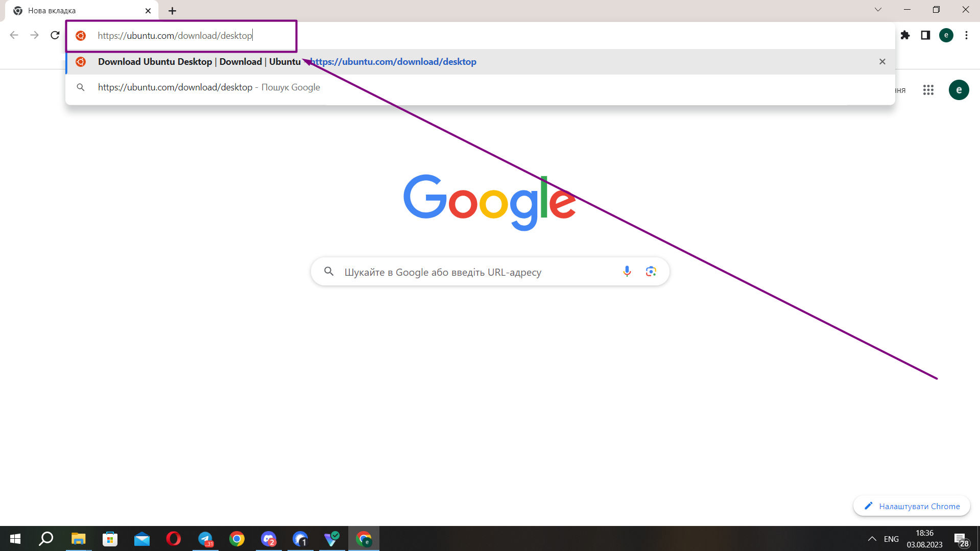980x551 pixels.
Task: Open the clock and date flyout
Action: click(x=924, y=539)
